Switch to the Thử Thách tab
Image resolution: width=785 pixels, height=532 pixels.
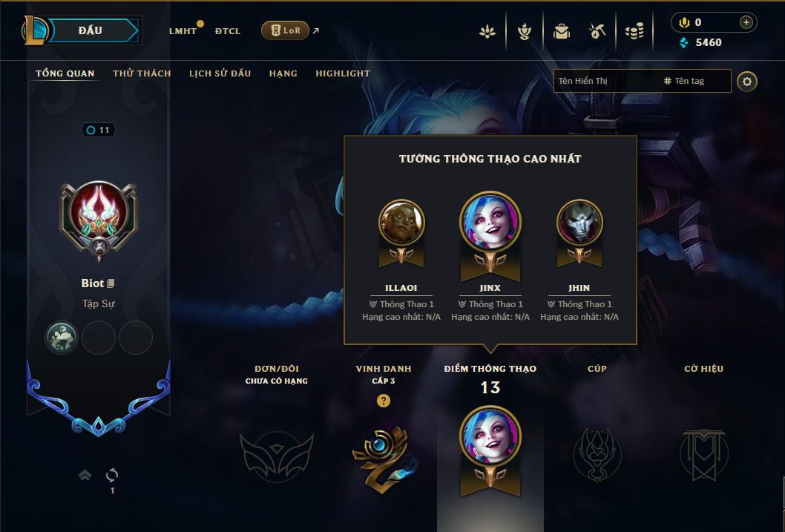click(142, 73)
